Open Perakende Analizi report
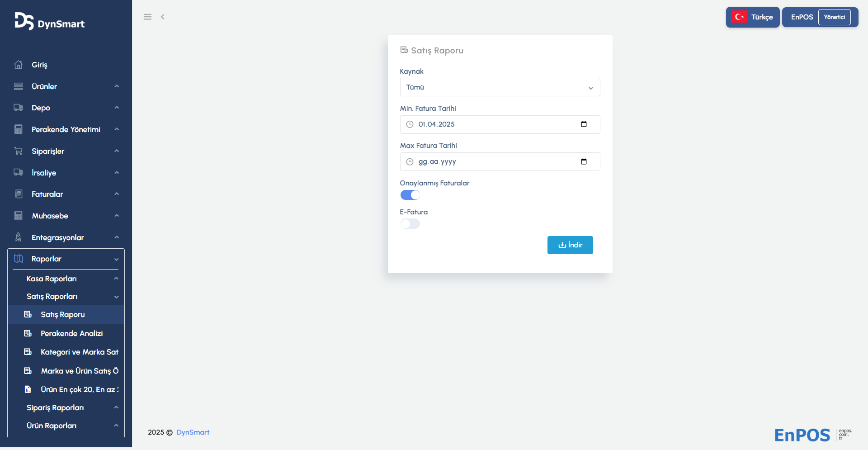The width and height of the screenshot is (868, 450). tap(71, 333)
